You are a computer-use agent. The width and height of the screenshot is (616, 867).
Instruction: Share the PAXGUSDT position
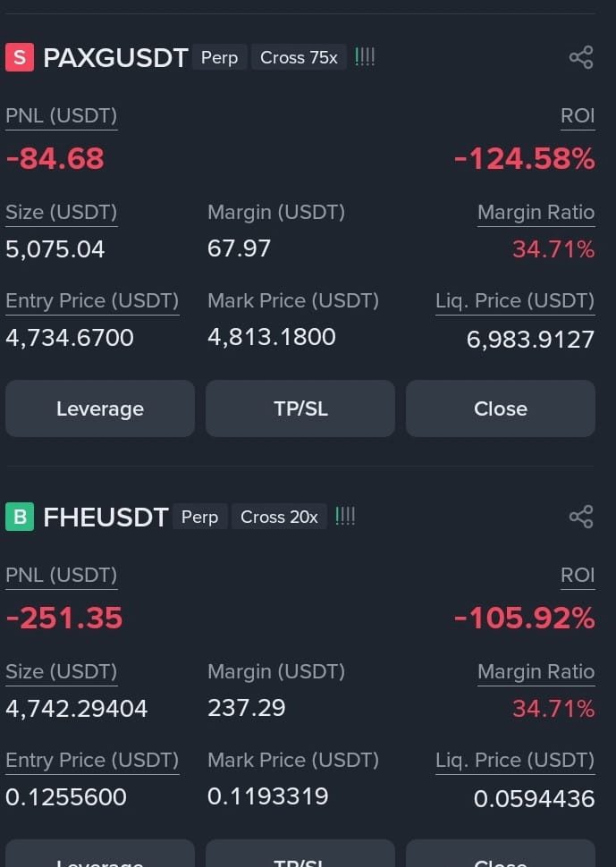tap(581, 57)
